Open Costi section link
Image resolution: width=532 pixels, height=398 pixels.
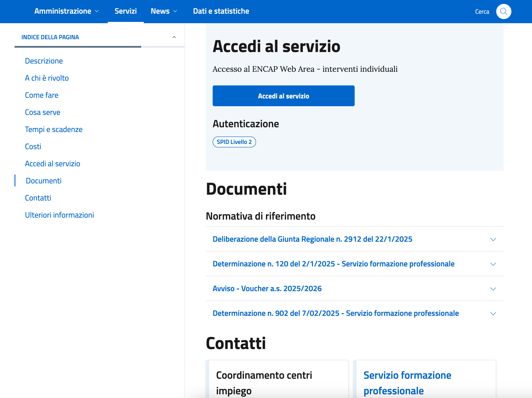pyautogui.click(x=33, y=147)
